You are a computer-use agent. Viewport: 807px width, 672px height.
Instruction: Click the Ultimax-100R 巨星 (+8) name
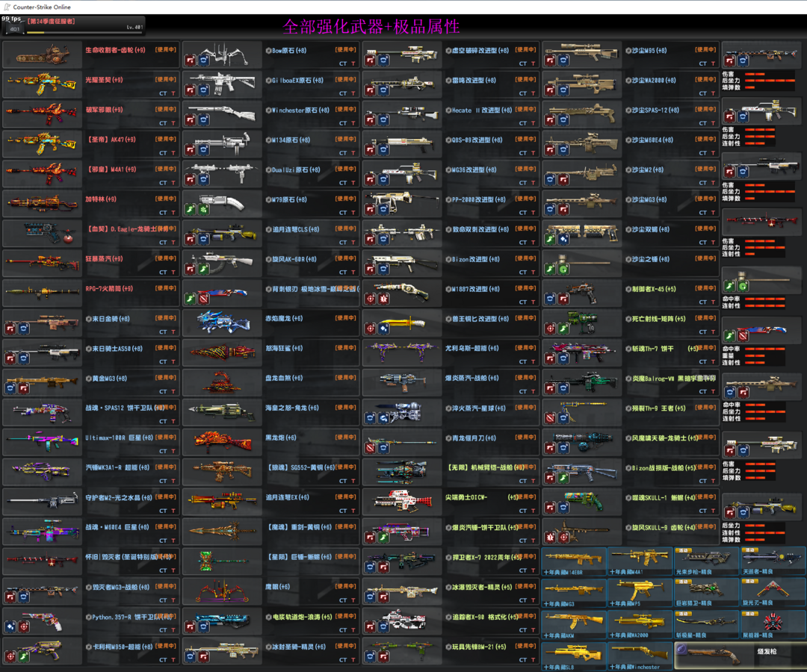[120, 438]
